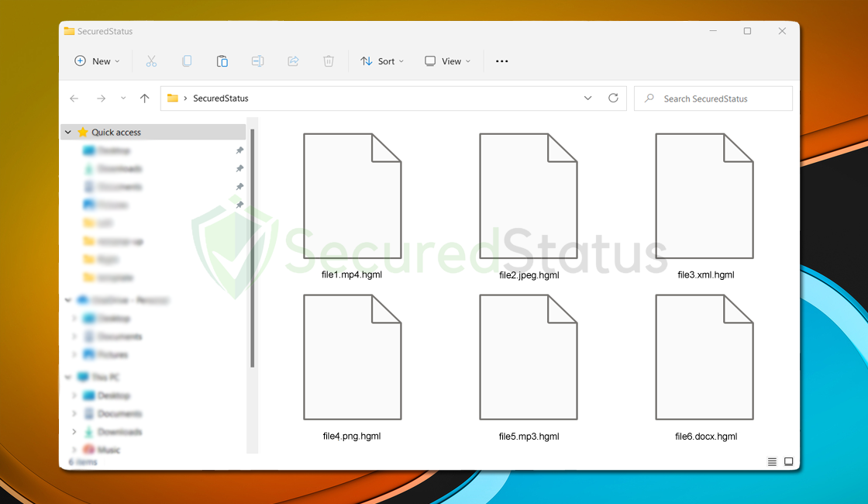Viewport: 868px width, 504px height.
Task: Click the Share icon in toolbar
Action: click(x=293, y=61)
